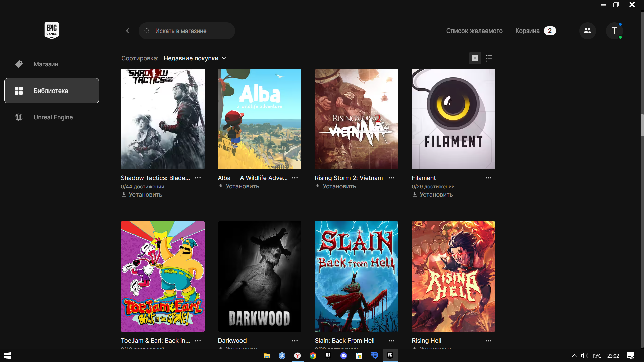Open Discord from the taskbar
644x362 pixels.
[344, 356]
